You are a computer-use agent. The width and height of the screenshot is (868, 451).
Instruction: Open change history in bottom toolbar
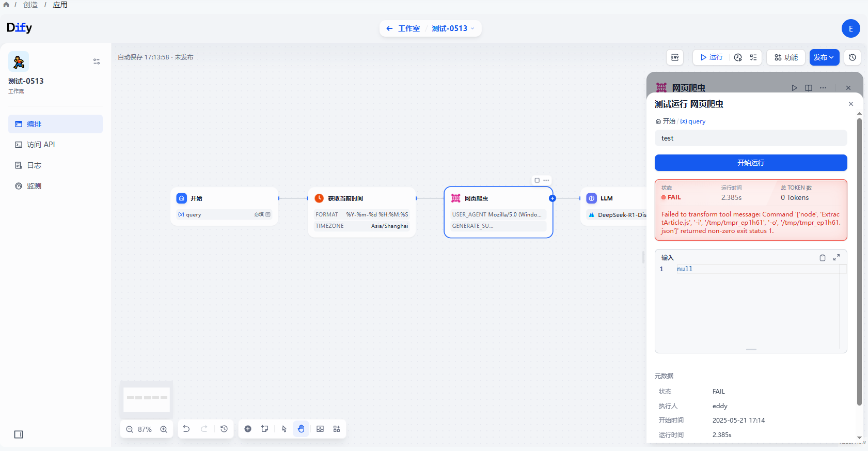coord(224,429)
